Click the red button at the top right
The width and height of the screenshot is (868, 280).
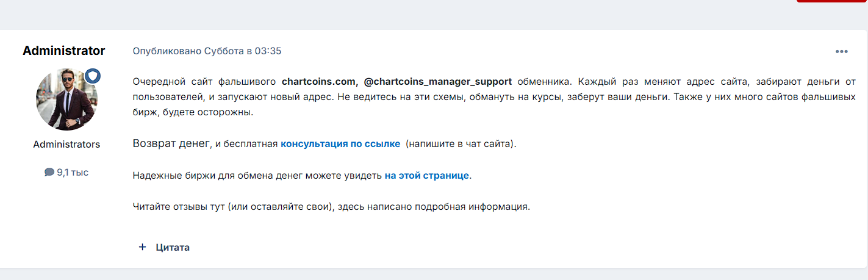(x=832, y=1)
